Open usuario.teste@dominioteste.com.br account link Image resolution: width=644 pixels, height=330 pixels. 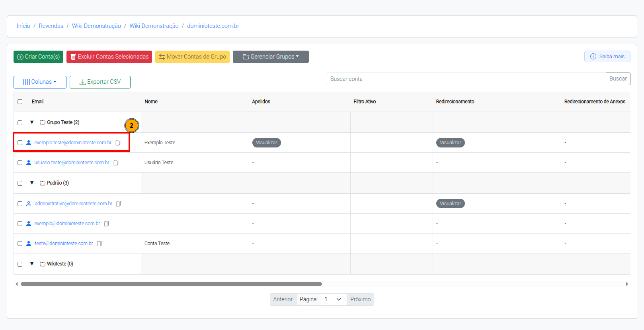click(x=72, y=163)
